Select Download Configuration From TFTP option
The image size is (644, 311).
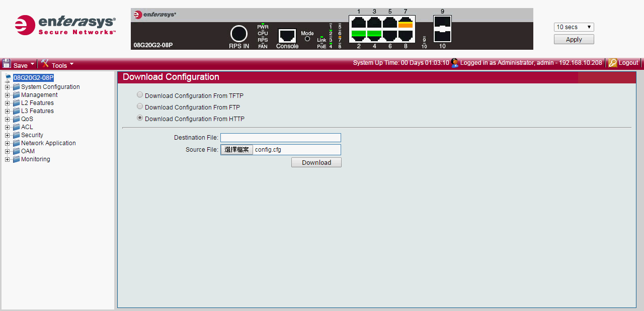[140, 94]
